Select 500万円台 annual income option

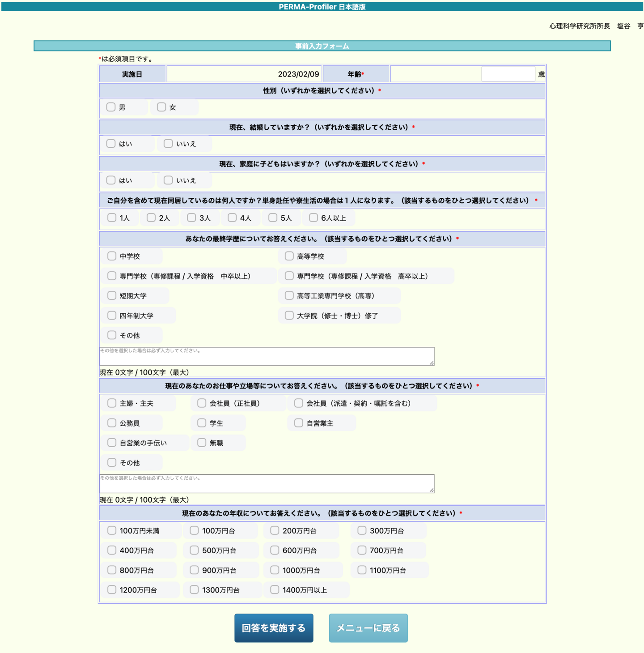coord(194,551)
